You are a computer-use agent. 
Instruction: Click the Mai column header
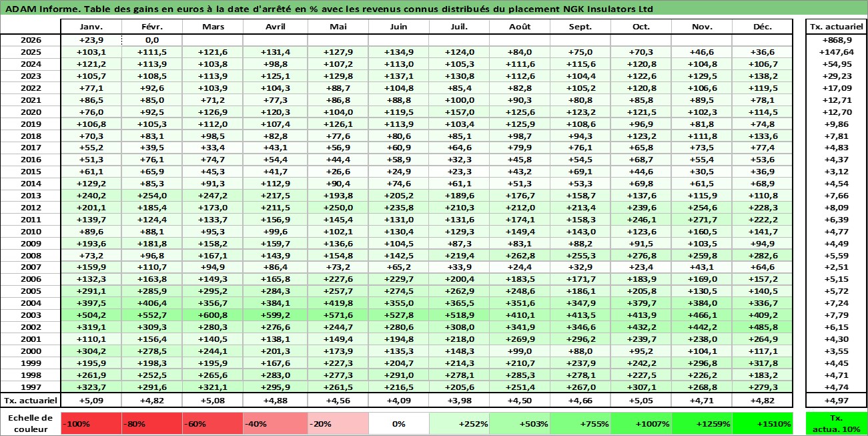(338, 27)
